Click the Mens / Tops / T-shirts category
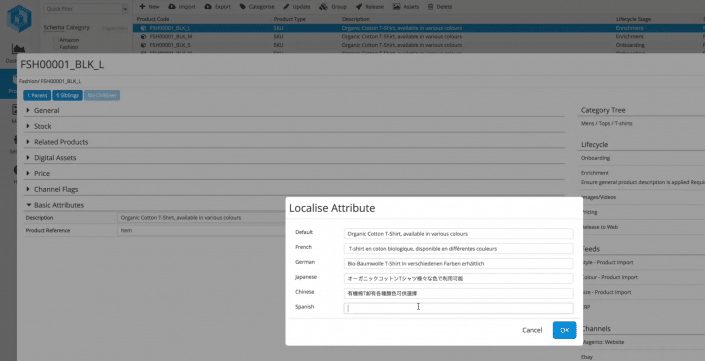 click(x=607, y=123)
